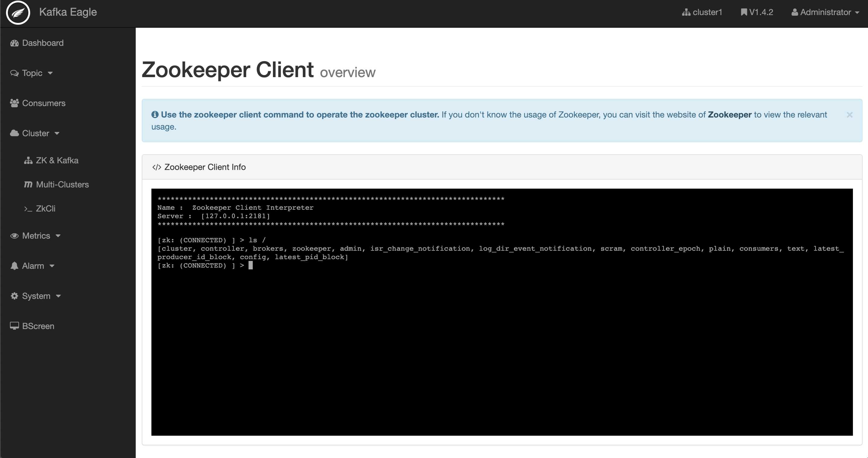
Task: Click the V1.4.2 bookmark icon
Action: [x=744, y=12]
